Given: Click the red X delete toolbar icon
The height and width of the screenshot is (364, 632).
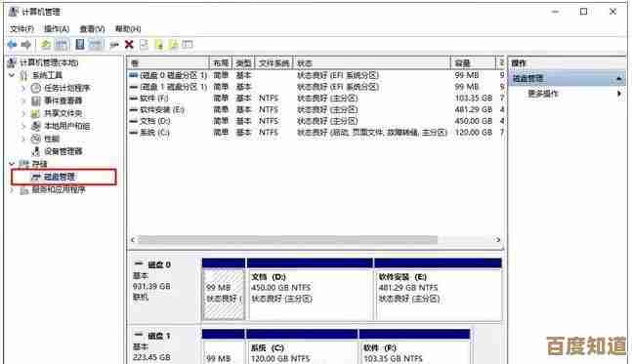Looking at the screenshot, I should click(x=129, y=44).
